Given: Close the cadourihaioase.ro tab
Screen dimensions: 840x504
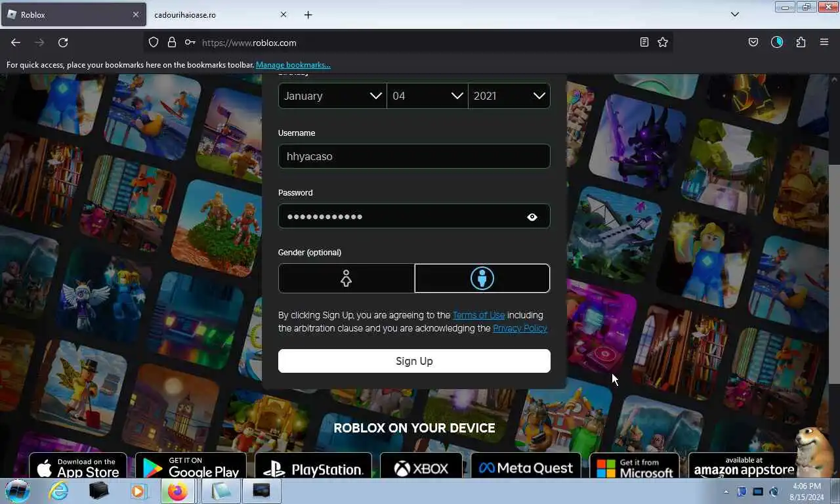Looking at the screenshot, I should point(283,14).
